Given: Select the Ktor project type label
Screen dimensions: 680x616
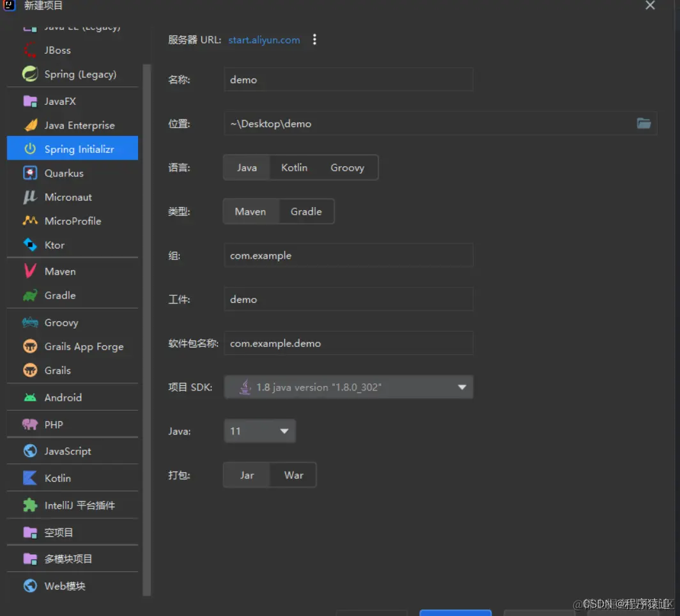Looking at the screenshot, I should pos(55,245).
